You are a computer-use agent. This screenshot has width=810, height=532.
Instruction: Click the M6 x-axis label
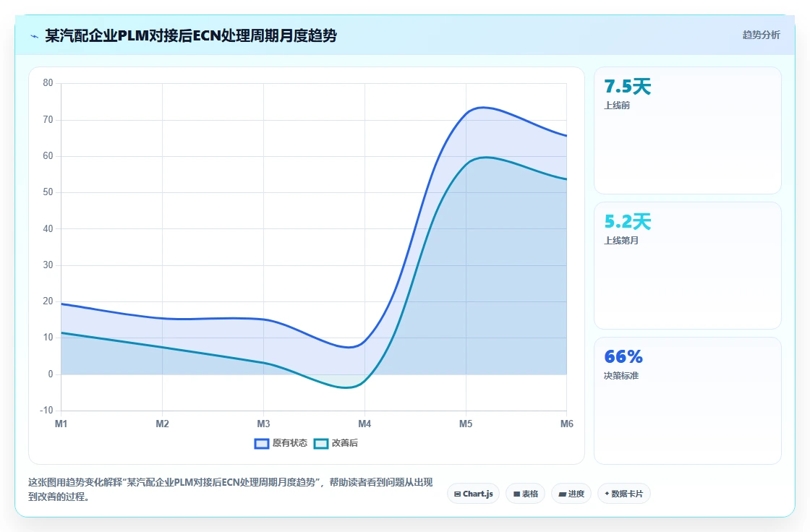click(567, 424)
